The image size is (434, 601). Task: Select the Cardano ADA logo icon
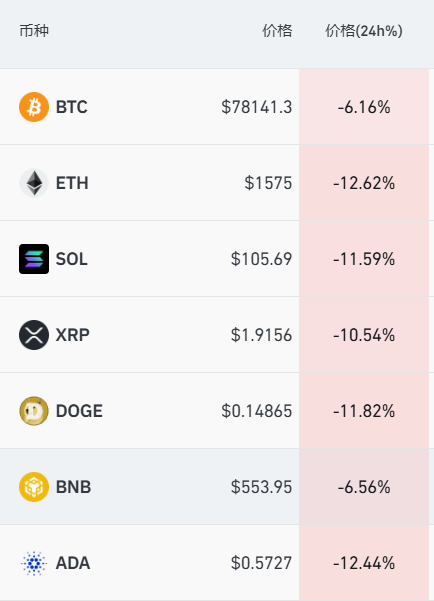[x=34, y=563]
